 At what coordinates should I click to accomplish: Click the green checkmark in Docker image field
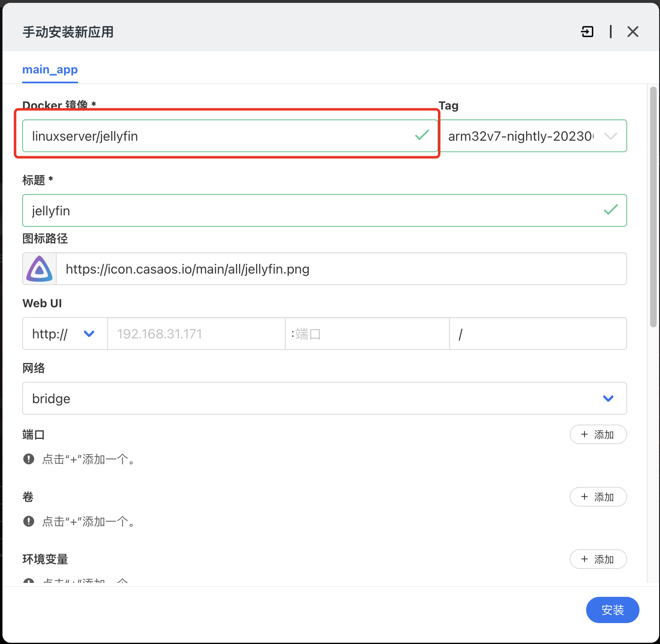tap(422, 135)
